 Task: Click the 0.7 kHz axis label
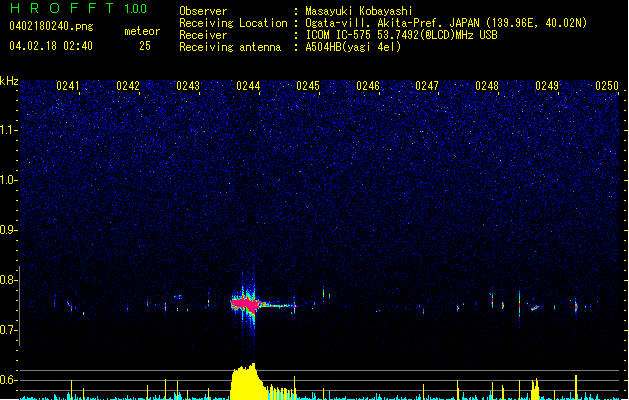(8, 330)
